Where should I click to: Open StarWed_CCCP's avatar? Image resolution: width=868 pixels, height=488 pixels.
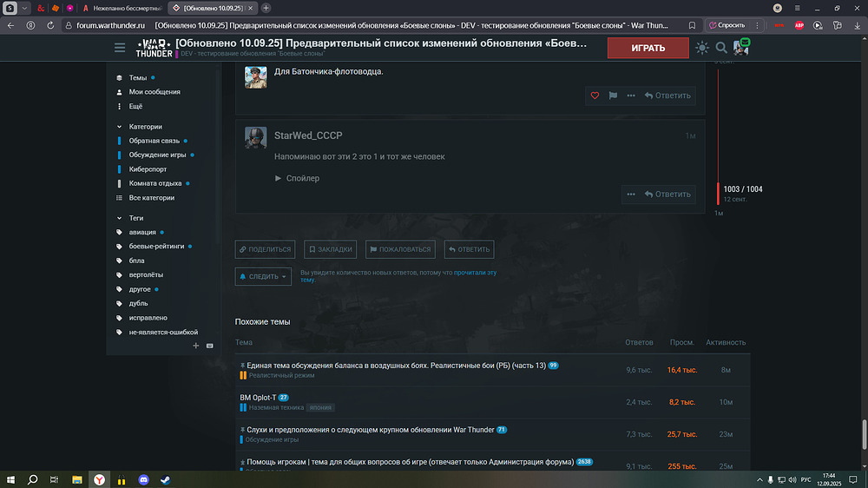click(x=256, y=138)
